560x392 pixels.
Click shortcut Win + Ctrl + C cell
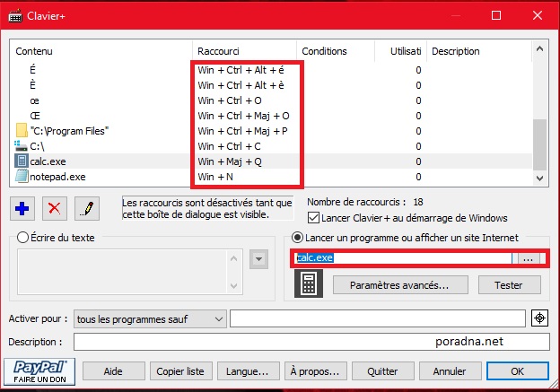[229, 146]
